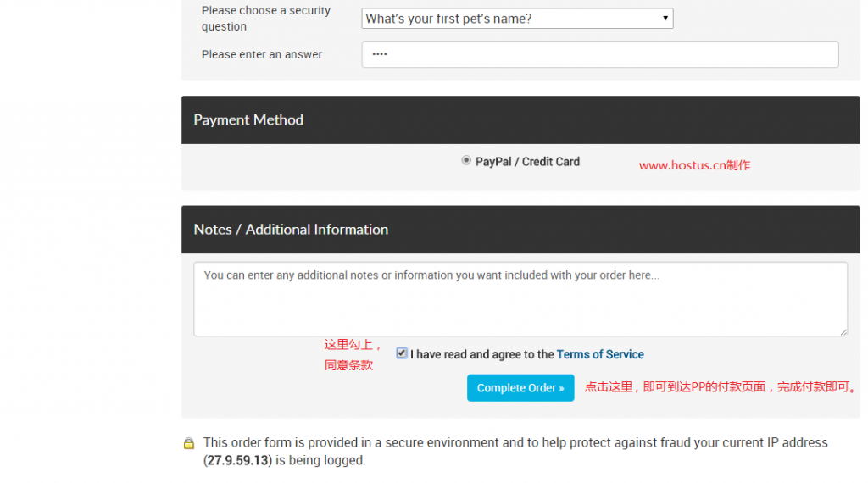Open the security question dropdown
This screenshot has width=868, height=483.
click(515, 19)
